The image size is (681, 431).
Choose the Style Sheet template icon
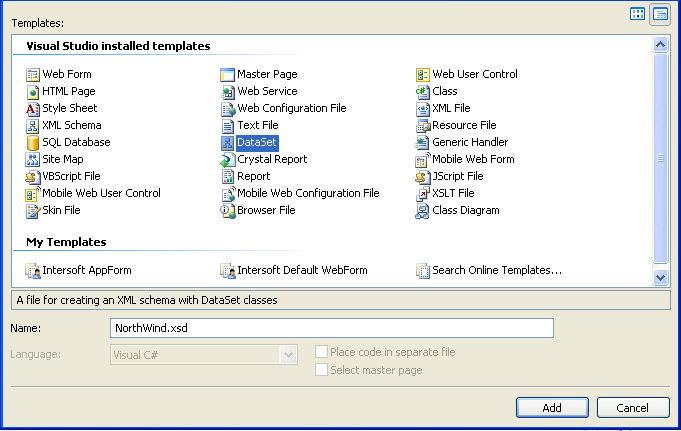pyautogui.click(x=33, y=109)
